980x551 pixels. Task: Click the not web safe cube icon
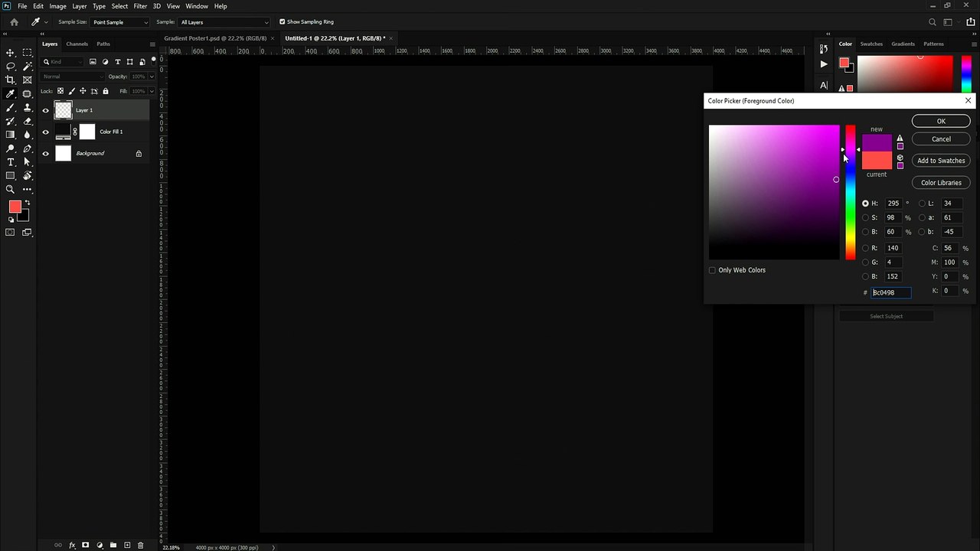(900, 158)
